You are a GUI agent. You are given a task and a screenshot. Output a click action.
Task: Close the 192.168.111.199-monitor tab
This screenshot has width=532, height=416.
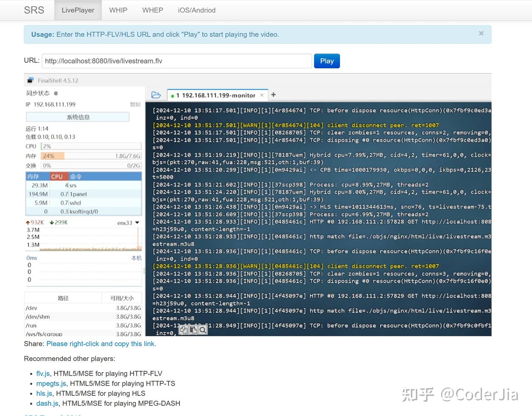click(x=262, y=95)
